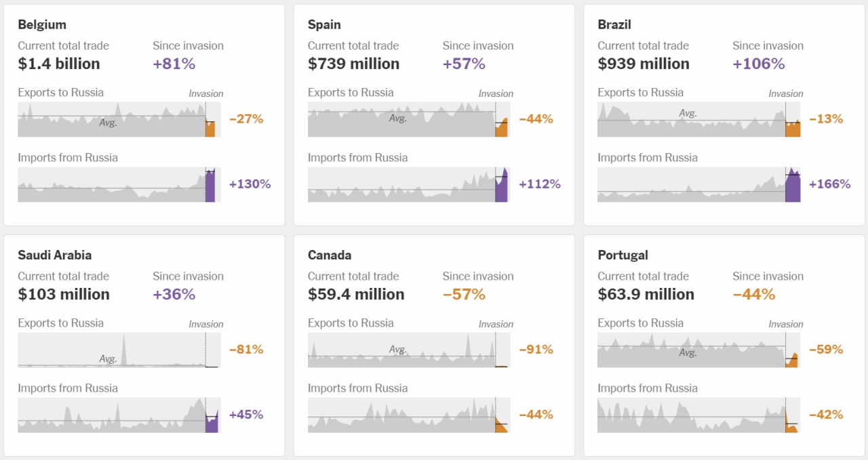Select the Saudi Arabia card title
Viewport: 868px width, 460px height.
[55, 255]
